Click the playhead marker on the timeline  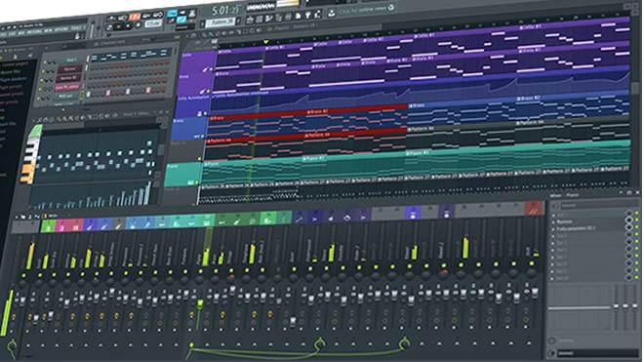[x=265, y=42]
